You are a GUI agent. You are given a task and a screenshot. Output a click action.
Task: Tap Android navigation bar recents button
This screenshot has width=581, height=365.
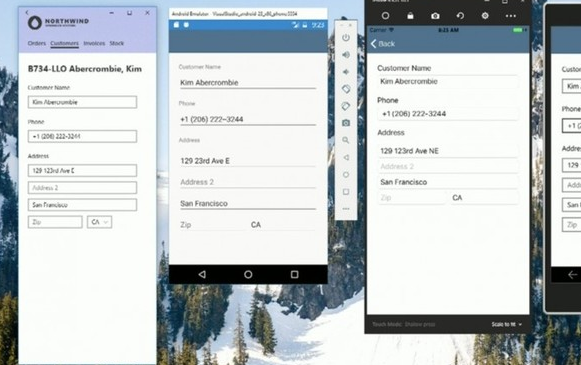pos(295,274)
